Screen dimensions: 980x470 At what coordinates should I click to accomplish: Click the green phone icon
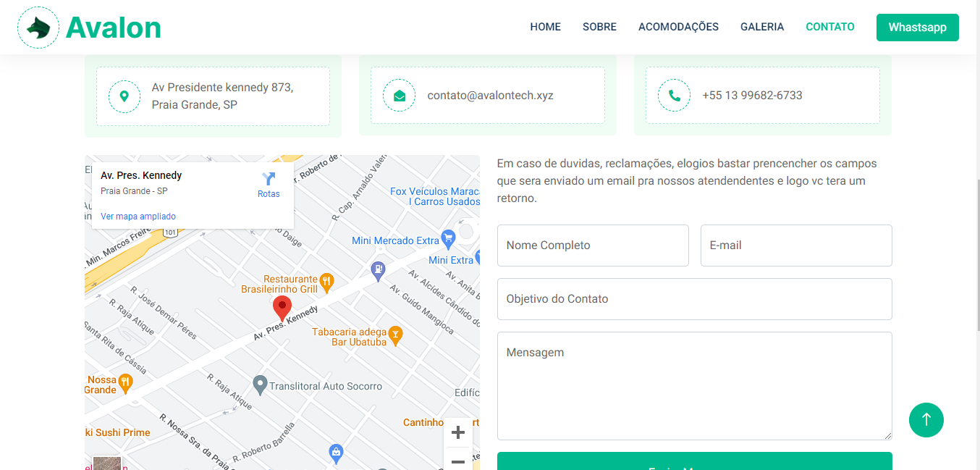[x=674, y=96]
